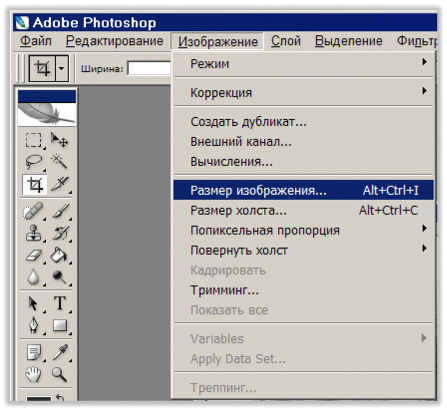Select the Lasso tool

coord(34,162)
